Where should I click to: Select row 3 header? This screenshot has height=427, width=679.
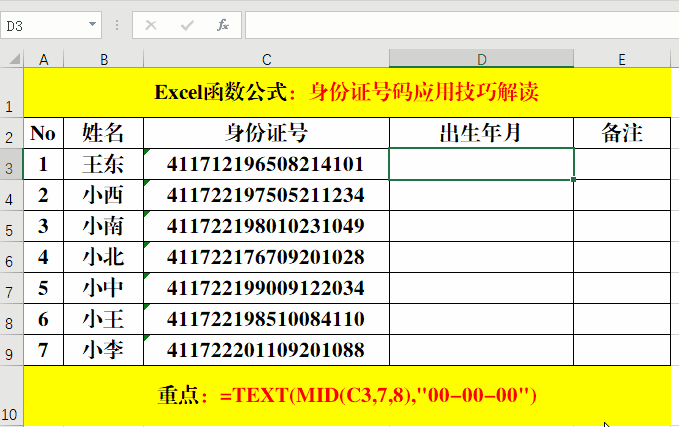(x=11, y=164)
